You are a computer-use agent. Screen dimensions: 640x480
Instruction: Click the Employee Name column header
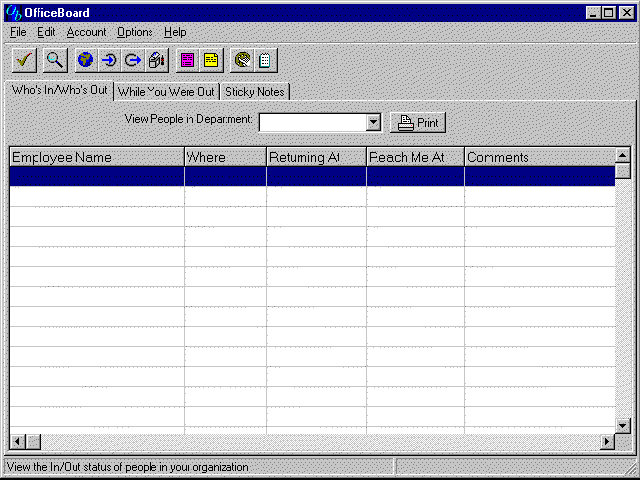[x=97, y=157]
